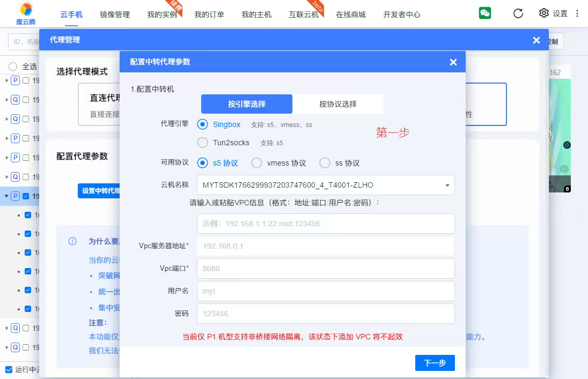Open the three-dot more menu

[577, 13]
